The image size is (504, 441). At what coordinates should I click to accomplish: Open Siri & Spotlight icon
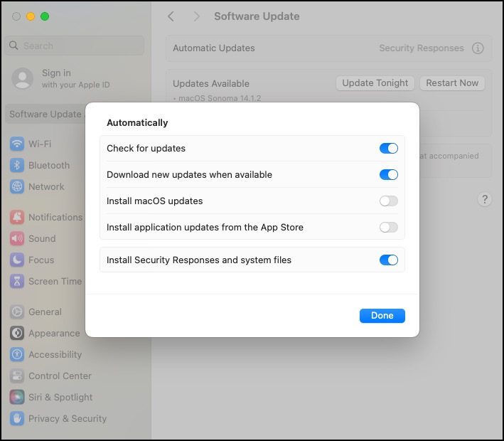click(17, 398)
